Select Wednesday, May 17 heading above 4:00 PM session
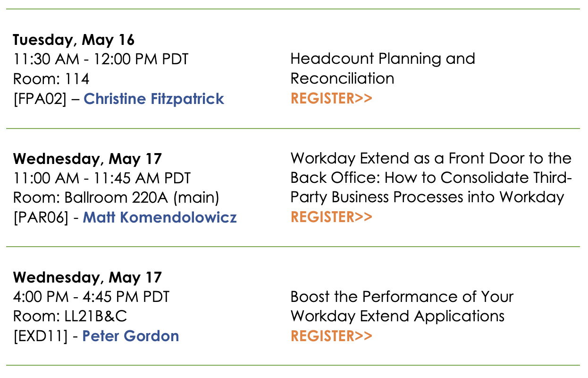Screen dimensions: 588x378 point(87,277)
